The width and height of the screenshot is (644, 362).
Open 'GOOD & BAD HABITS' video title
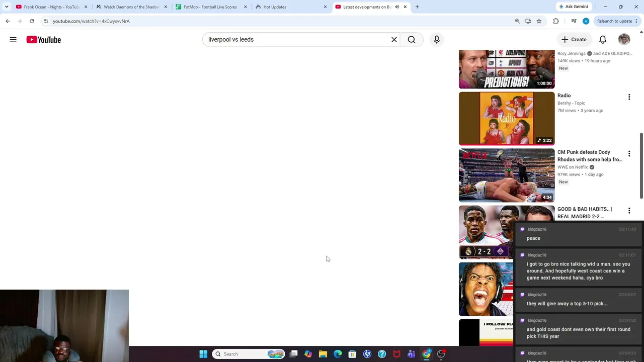[585, 213]
